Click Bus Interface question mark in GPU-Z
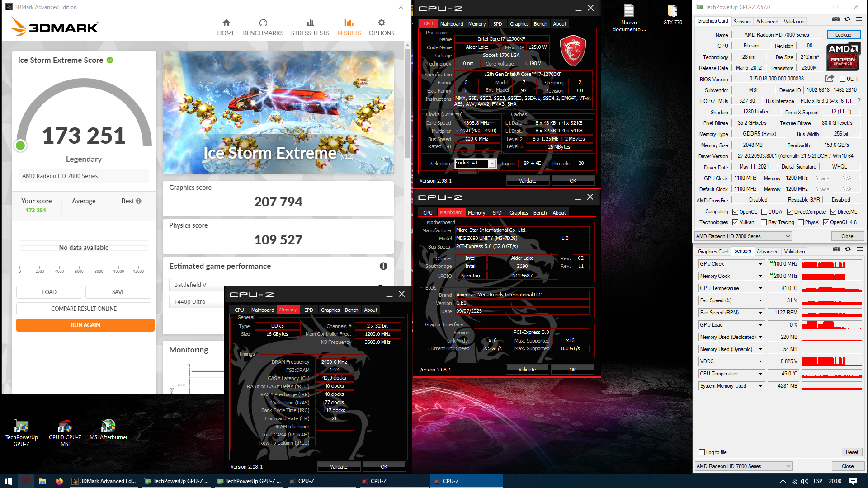Image resolution: width=868 pixels, height=488 pixels. 859,101
